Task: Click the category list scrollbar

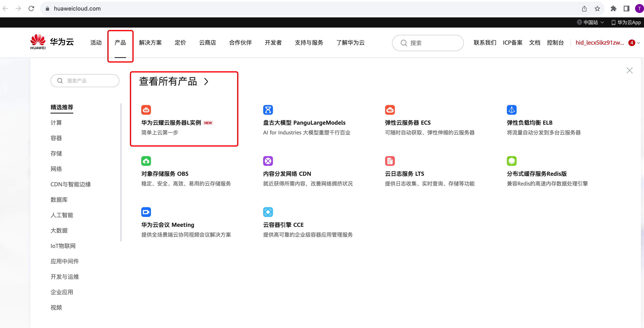Action: [x=121, y=172]
